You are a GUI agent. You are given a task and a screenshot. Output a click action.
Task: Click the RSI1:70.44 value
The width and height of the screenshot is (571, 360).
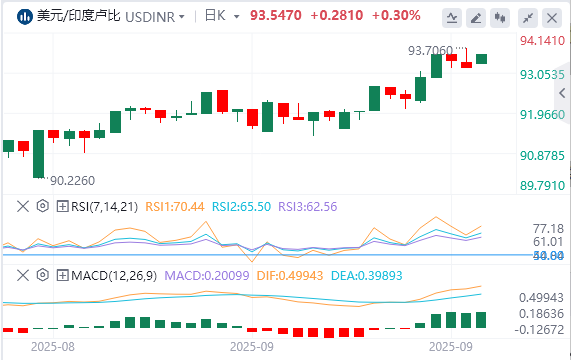(175, 207)
